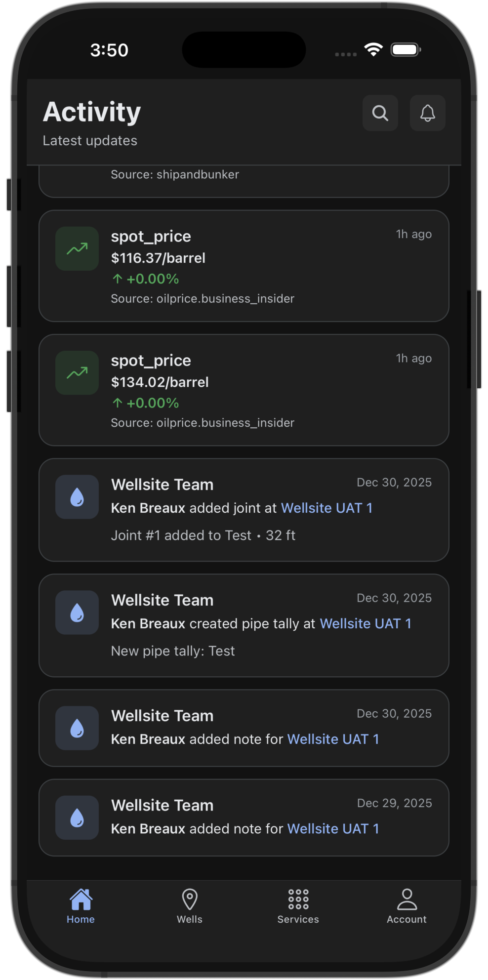Screen dimensions: 488x980
Task: Tap the notifications bell icon
Action: pyautogui.click(x=427, y=113)
